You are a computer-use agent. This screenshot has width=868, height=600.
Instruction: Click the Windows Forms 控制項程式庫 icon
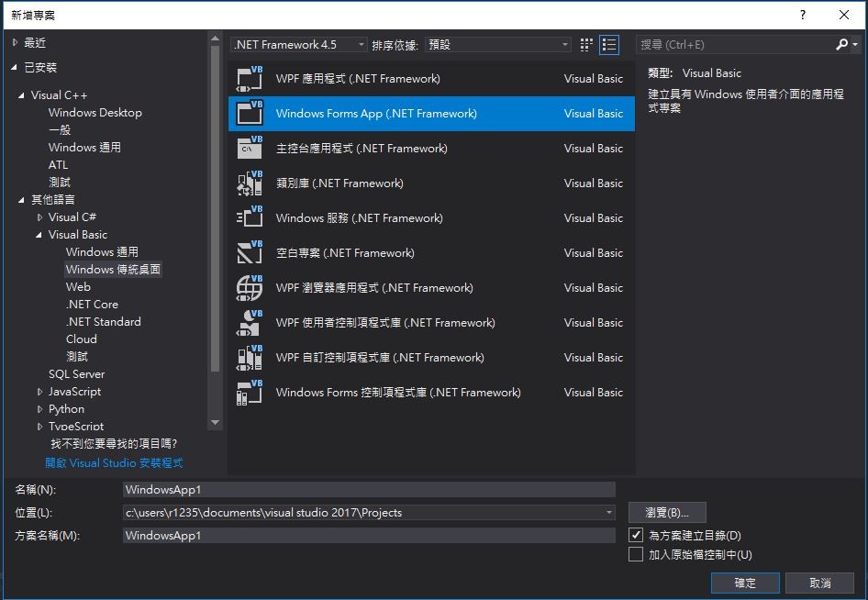click(x=249, y=393)
